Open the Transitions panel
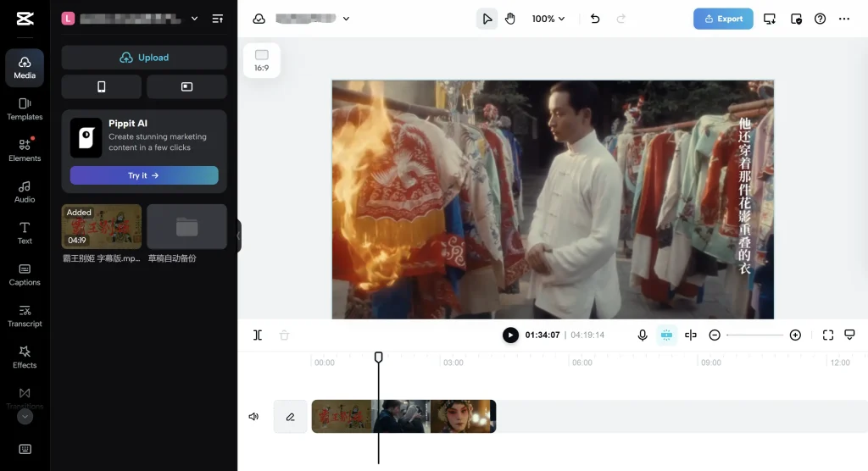Screen dimensions: 868x471 (x=25, y=397)
